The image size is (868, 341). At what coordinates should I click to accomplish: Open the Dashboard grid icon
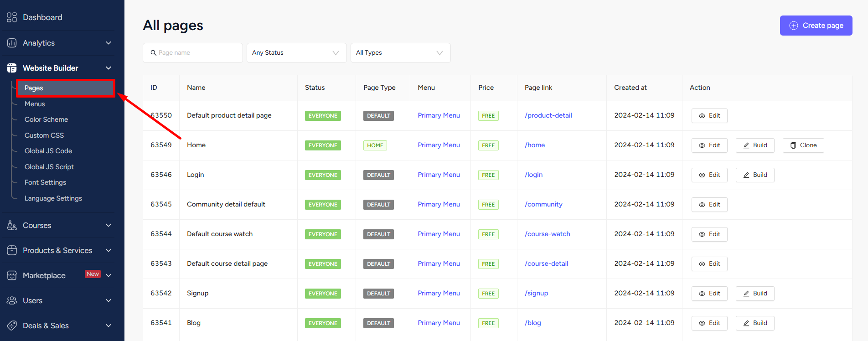[x=12, y=17]
